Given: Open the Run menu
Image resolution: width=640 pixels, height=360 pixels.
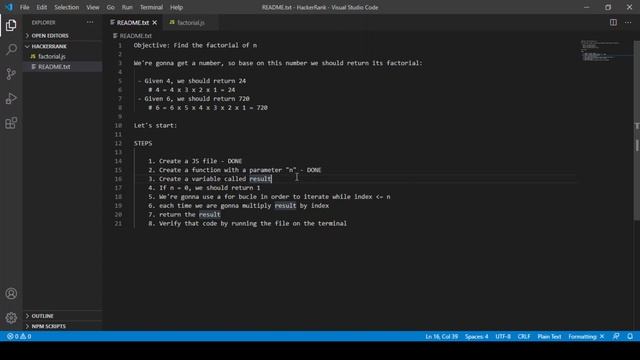Looking at the screenshot, I should pos(127,7).
